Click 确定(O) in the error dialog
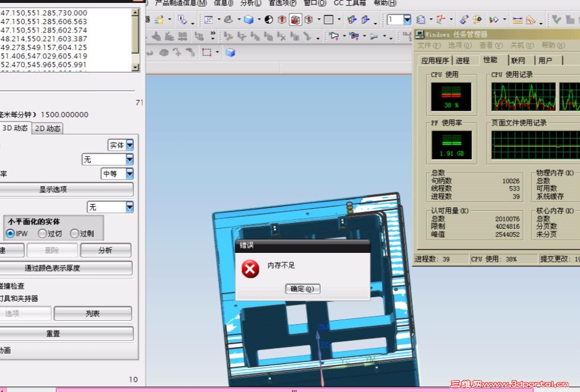Image resolution: width=580 pixels, height=392 pixels. click(303, 289)
